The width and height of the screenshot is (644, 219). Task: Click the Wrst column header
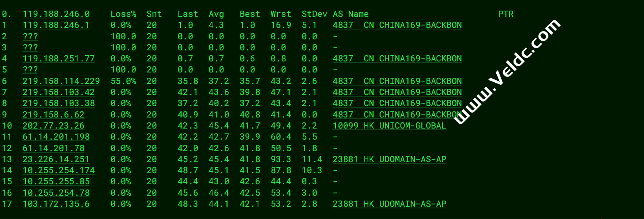tap(281, 14)
